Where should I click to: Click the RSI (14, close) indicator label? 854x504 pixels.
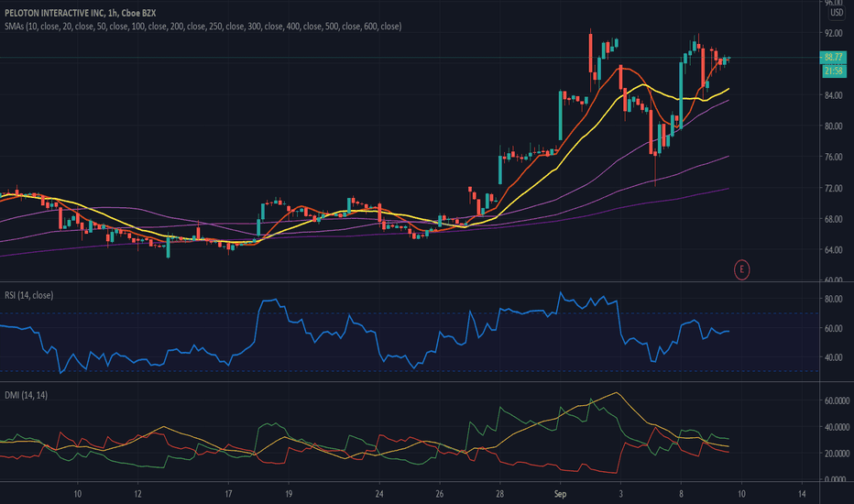pos(29,295)
